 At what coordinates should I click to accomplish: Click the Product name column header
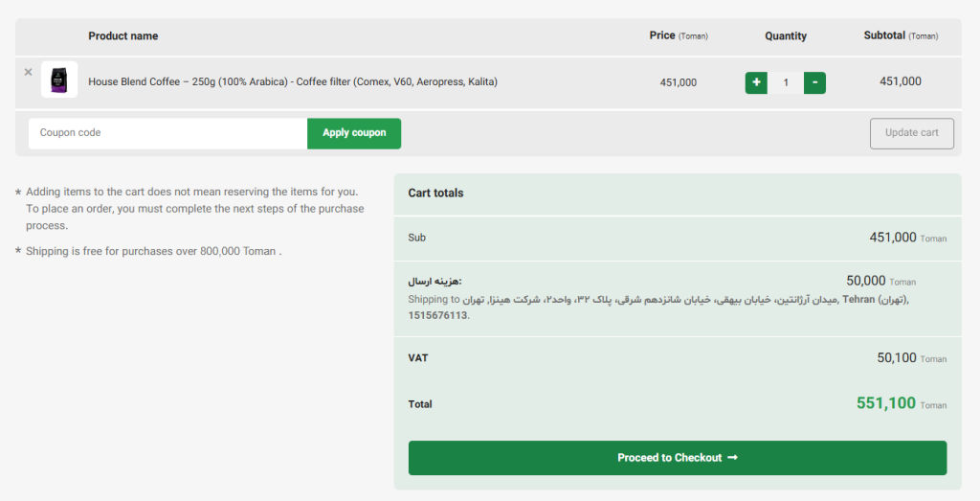tap(123, 36)
